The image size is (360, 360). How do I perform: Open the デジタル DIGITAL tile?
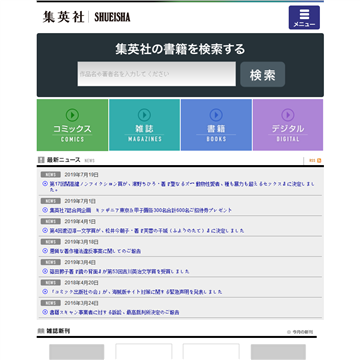[x=288, y=125]
